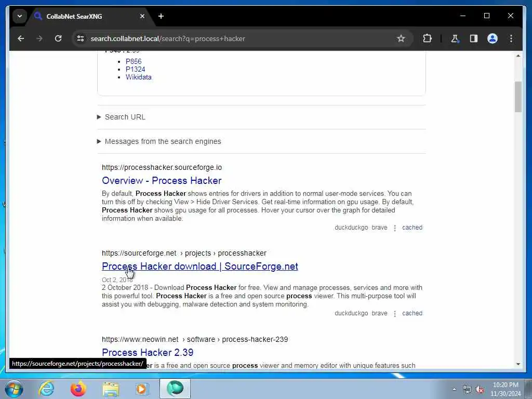Viewport: 532px width, 399px height.
Task: Bookmark this page with the star
Action: [x=401, y=38]
